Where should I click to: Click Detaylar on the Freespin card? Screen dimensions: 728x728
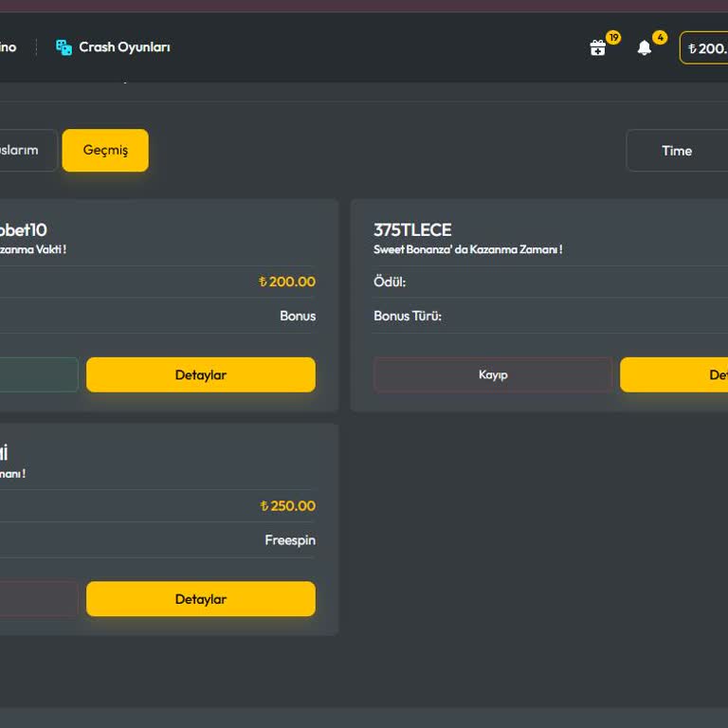point(201,599)
